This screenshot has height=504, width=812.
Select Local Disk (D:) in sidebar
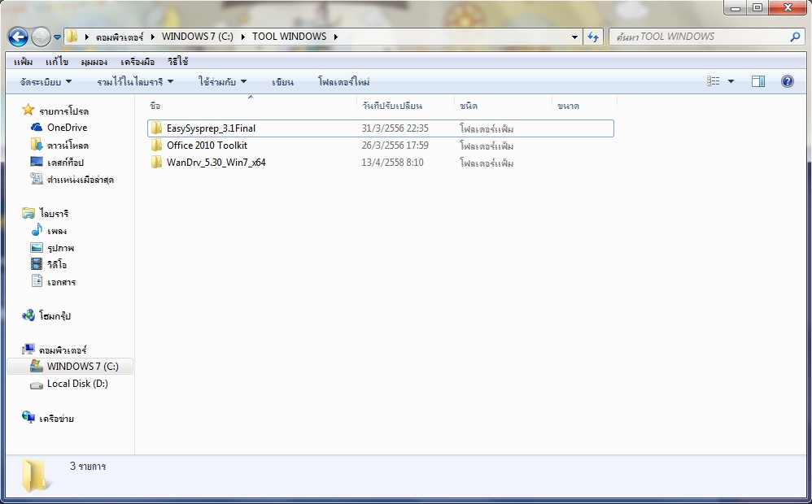point(77,384)
